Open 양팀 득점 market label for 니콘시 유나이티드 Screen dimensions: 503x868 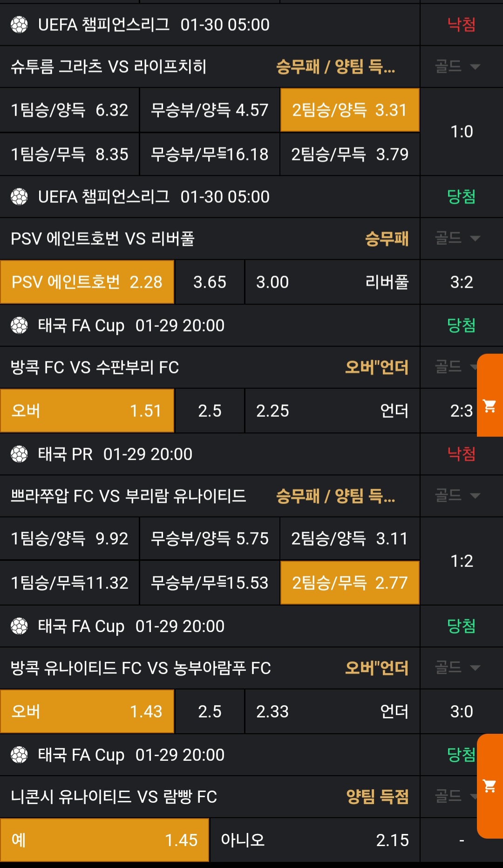pos(377,797)
